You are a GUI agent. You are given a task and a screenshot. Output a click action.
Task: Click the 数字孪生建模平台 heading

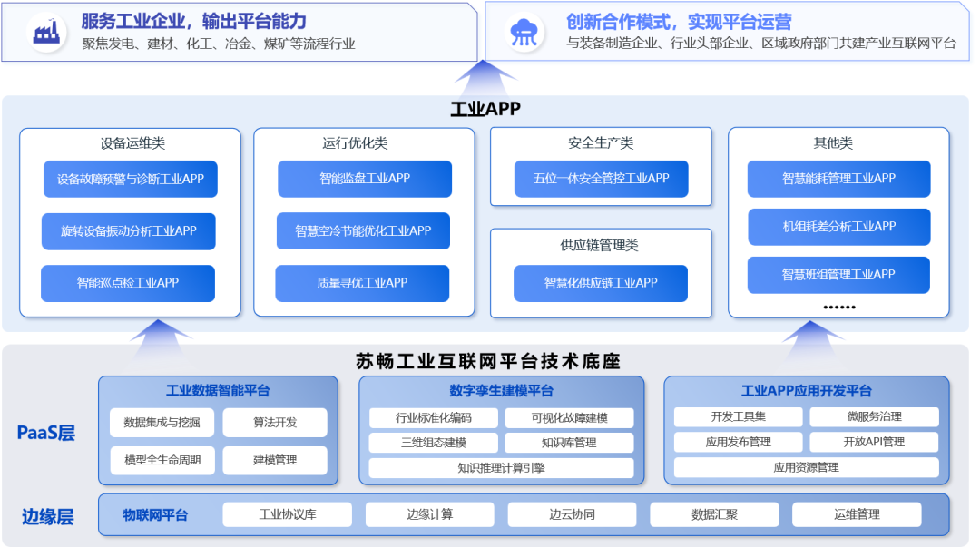(501, 391)
